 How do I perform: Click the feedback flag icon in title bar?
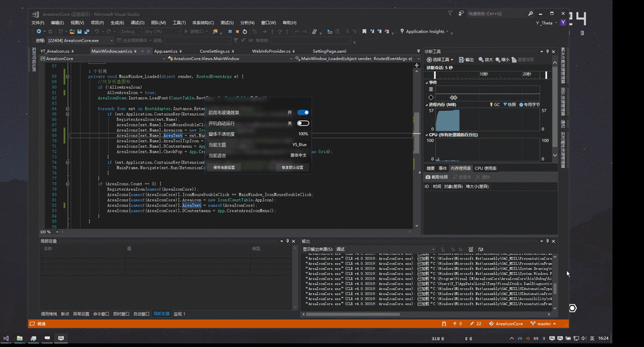[450, 14]
